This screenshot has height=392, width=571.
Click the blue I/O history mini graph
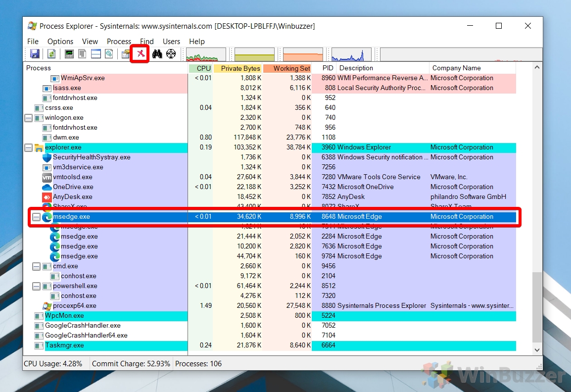(351, 54)
